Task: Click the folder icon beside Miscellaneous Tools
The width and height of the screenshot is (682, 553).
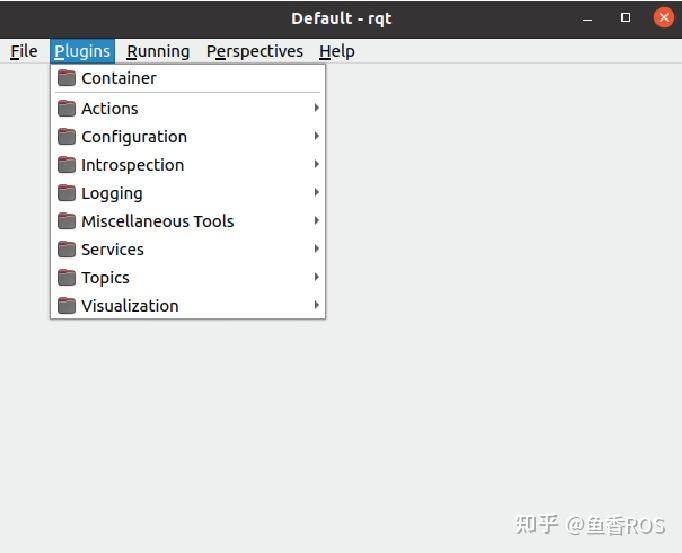Action: [x=67, y=221]
